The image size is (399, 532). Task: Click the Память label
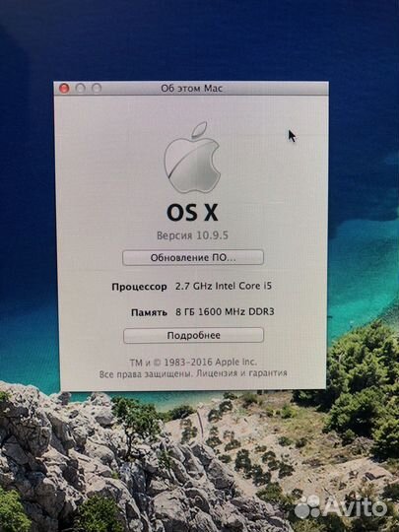(x=149, y=312)
